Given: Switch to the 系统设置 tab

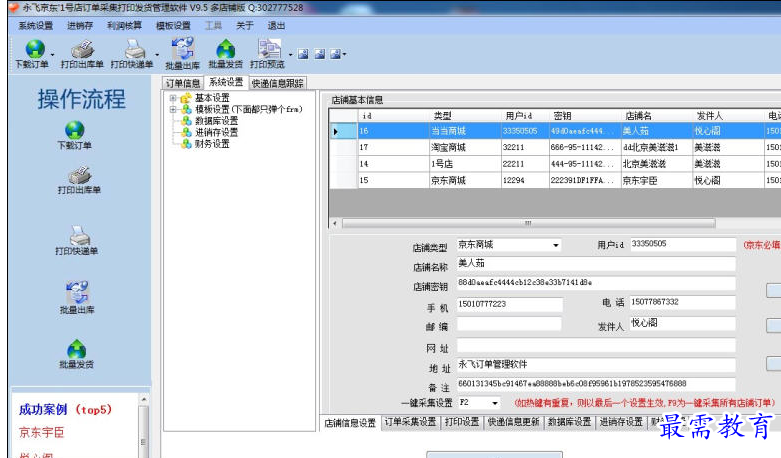Looking at the screenshot, I should point(226,82).
